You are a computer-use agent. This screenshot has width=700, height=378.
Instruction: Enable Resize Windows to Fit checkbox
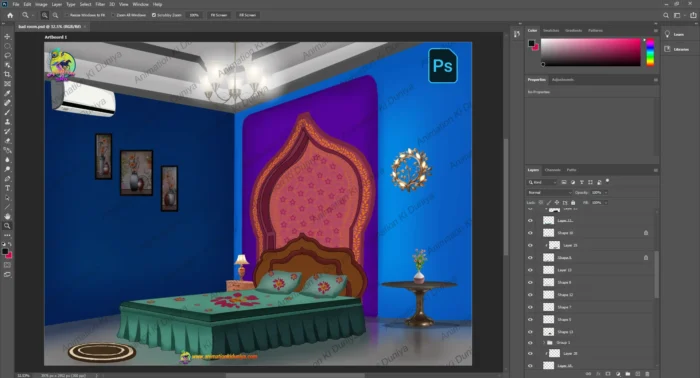point(67,15)
